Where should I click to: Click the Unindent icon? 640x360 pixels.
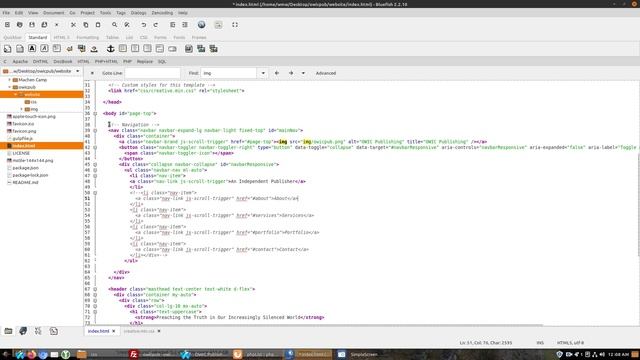(173, 25)
